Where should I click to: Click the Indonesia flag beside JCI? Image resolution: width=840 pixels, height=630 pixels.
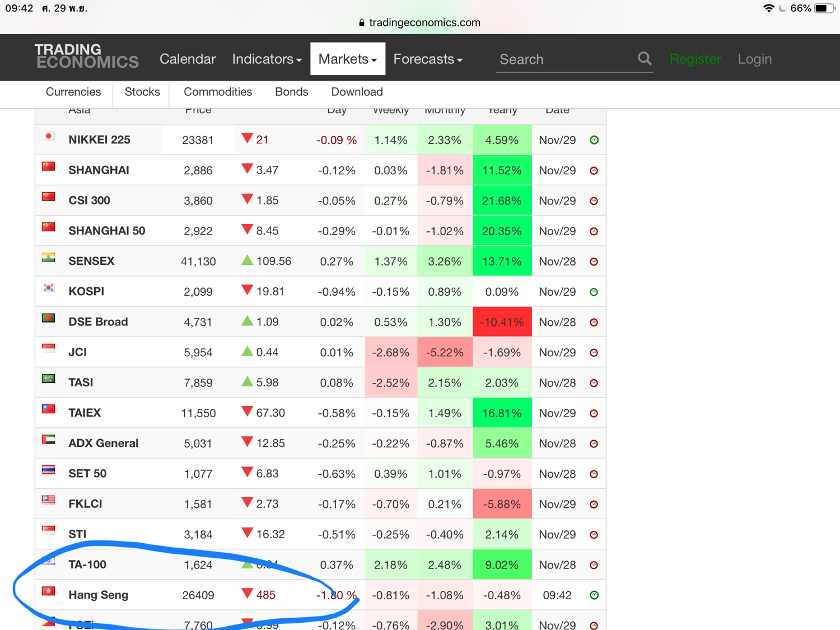point(49,348)
